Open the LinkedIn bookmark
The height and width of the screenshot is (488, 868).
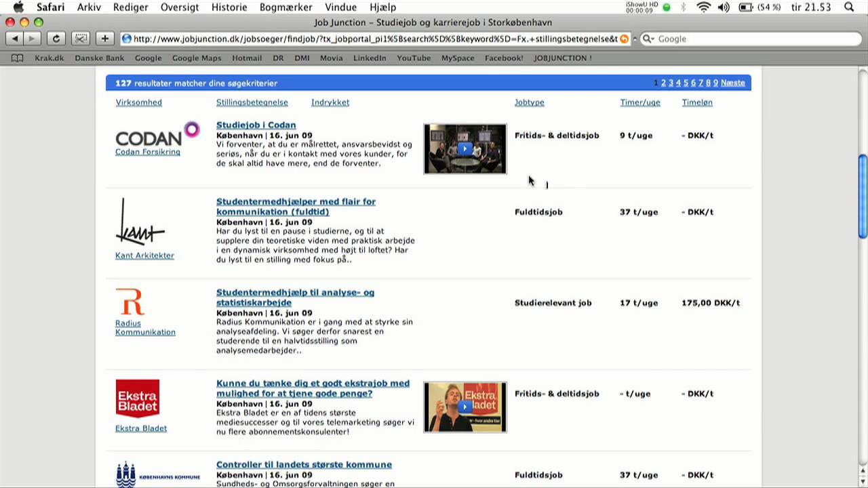point(370,58)
